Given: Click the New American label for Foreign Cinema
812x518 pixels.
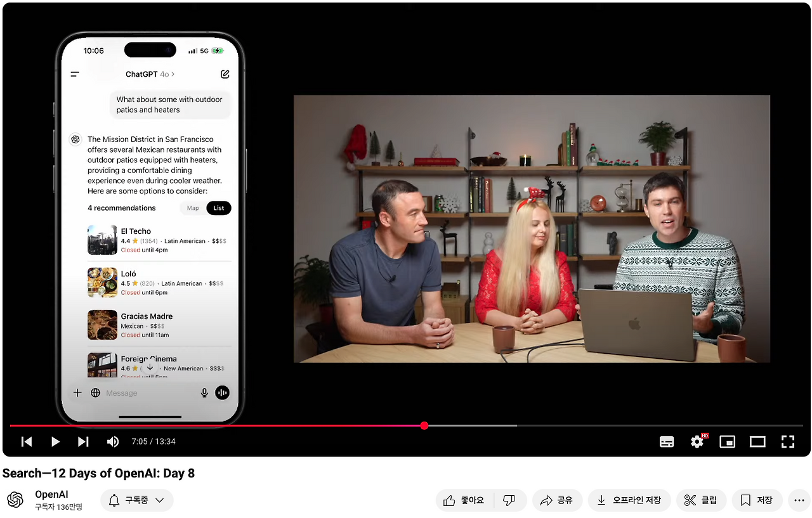Looking at the screenshot, I should click(x=183, y=368).
